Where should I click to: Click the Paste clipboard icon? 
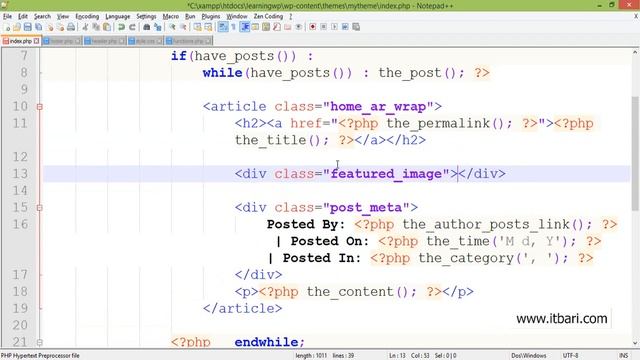pos(107,27)
